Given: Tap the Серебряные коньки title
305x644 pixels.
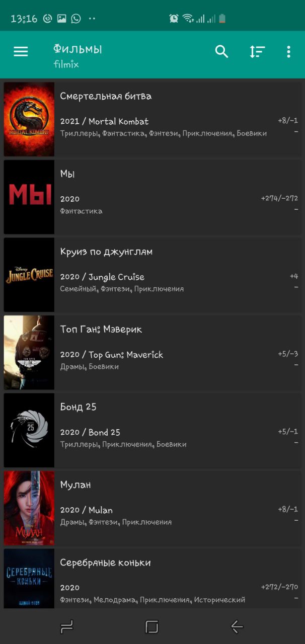Looking at the screenshot, I should 105,563.
